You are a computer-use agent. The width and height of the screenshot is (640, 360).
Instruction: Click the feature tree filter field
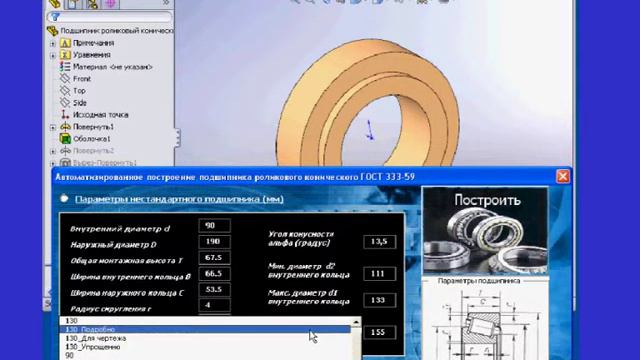click(x=110, y=17)
